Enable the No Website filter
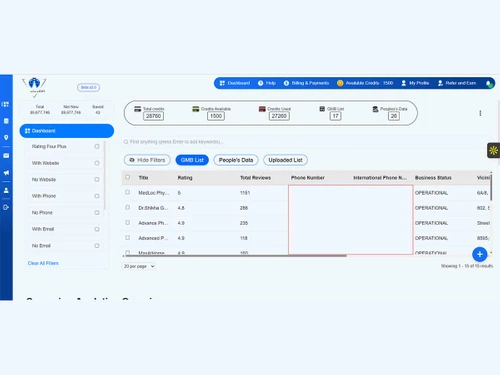Image resolution: width=500 pixels, height=375 pixels. (97, 179)
